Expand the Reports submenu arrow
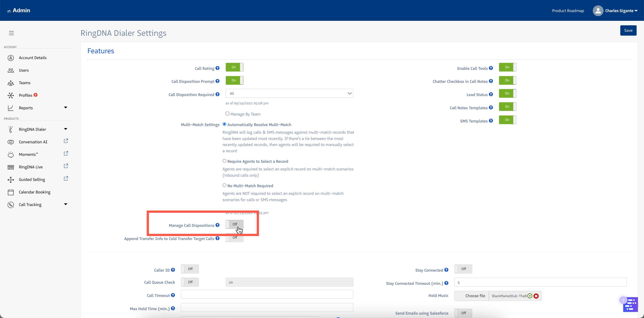The image size is (644, 318). (66, 108)
